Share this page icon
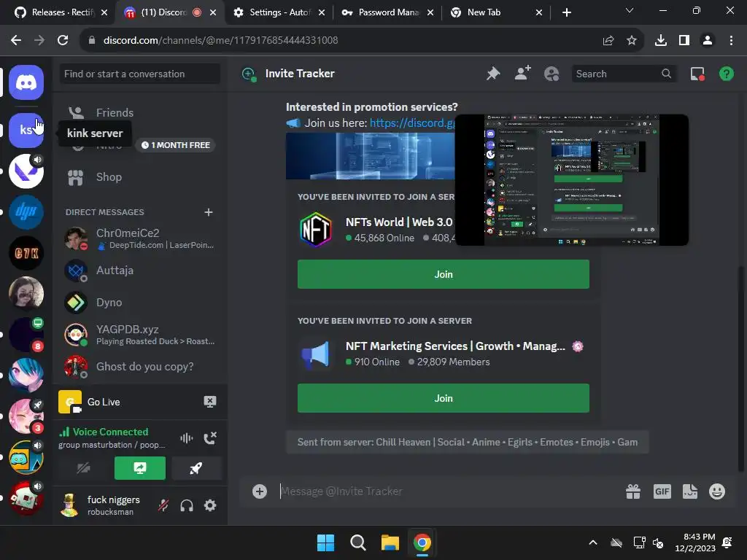This screenshot has height=560, width=747. click(608, 41)
